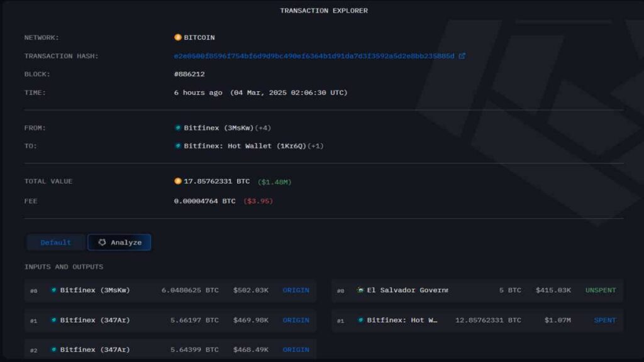Open Bitfinex (3MsKw) in the FROM row
Image resolution: width=644 pixels, height=362 pixels.
pos(218,128)
